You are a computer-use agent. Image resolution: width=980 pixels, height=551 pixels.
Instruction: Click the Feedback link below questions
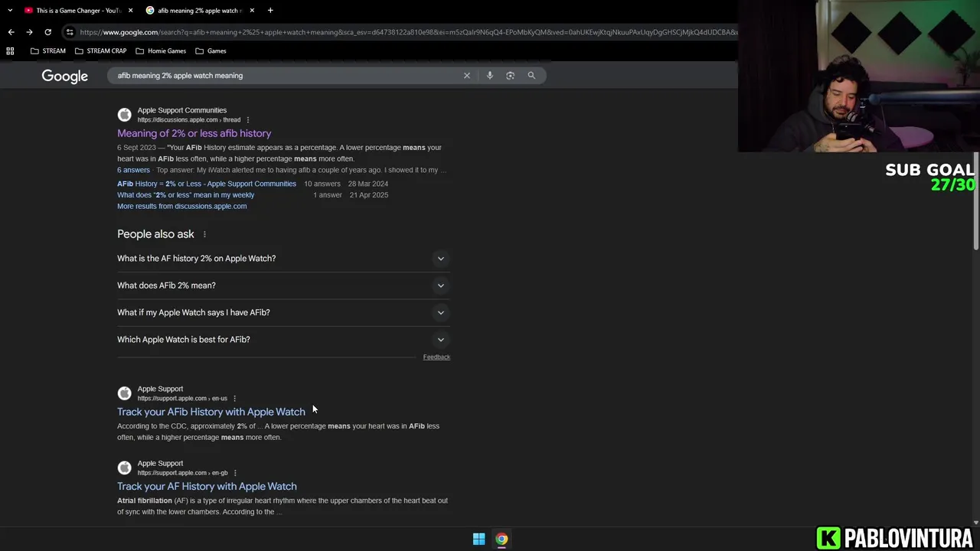[x=436, y=357]
